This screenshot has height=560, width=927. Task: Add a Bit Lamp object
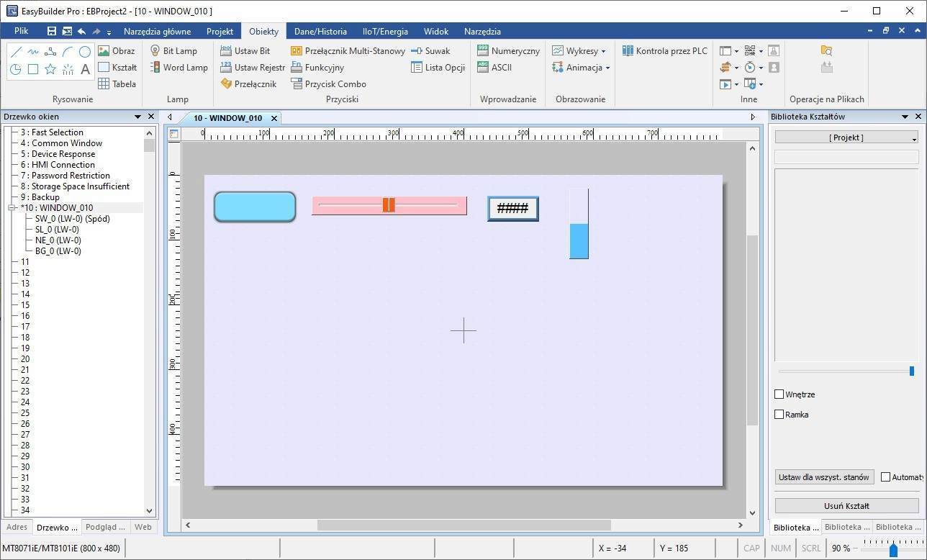[x=173, y=51]
